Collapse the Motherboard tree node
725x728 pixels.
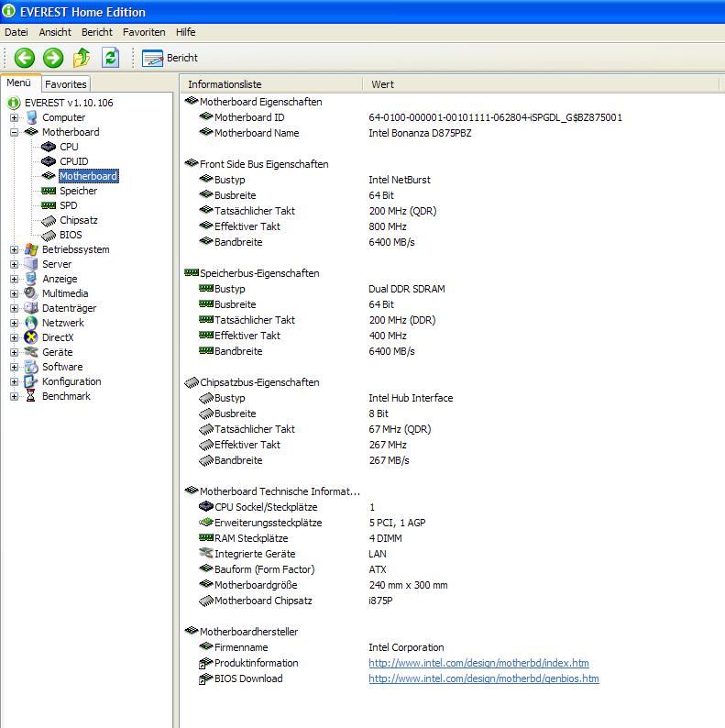[x=14, y=132]
